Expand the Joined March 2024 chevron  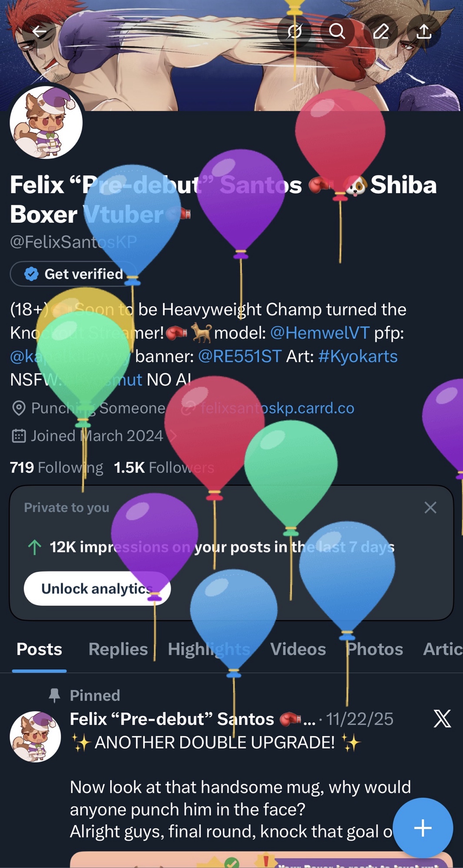pos(172,436)
